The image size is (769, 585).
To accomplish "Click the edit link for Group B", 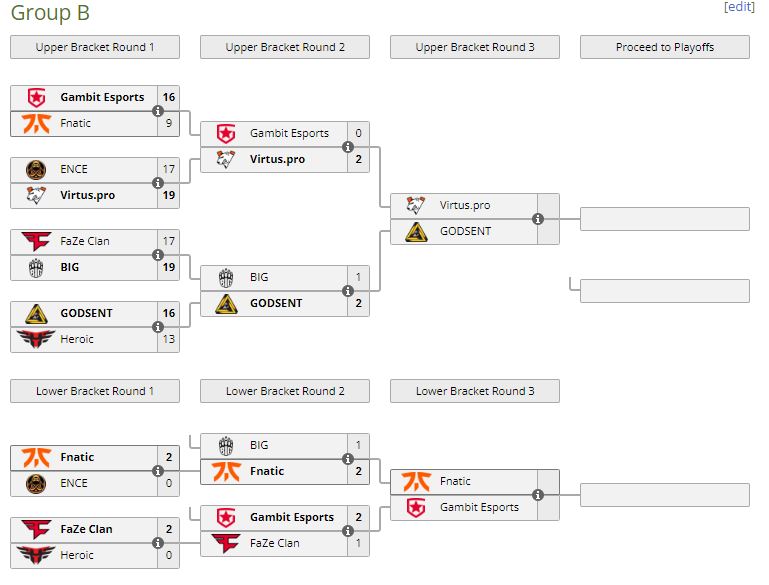I will [739, 7].
